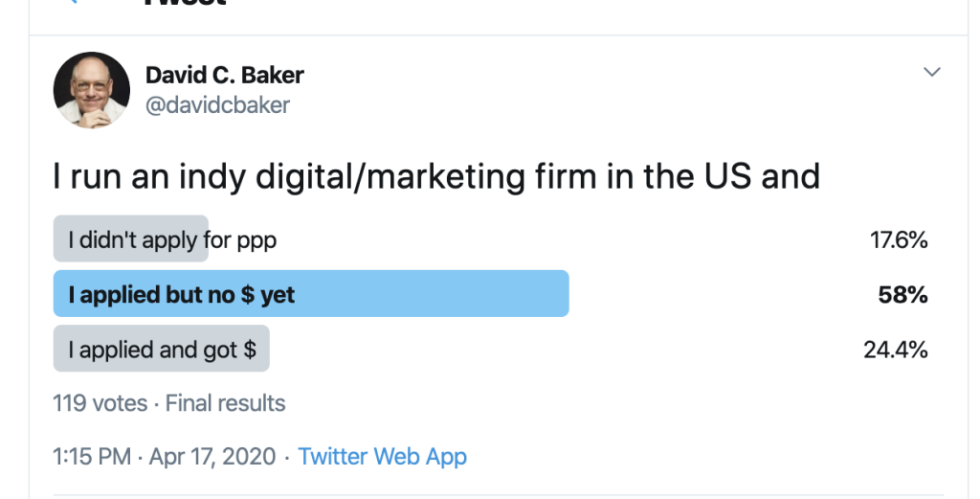Open David C. Baker's profile photo
Screen dimensions: 980x499
pyautogui.click(x=92, y=90)
